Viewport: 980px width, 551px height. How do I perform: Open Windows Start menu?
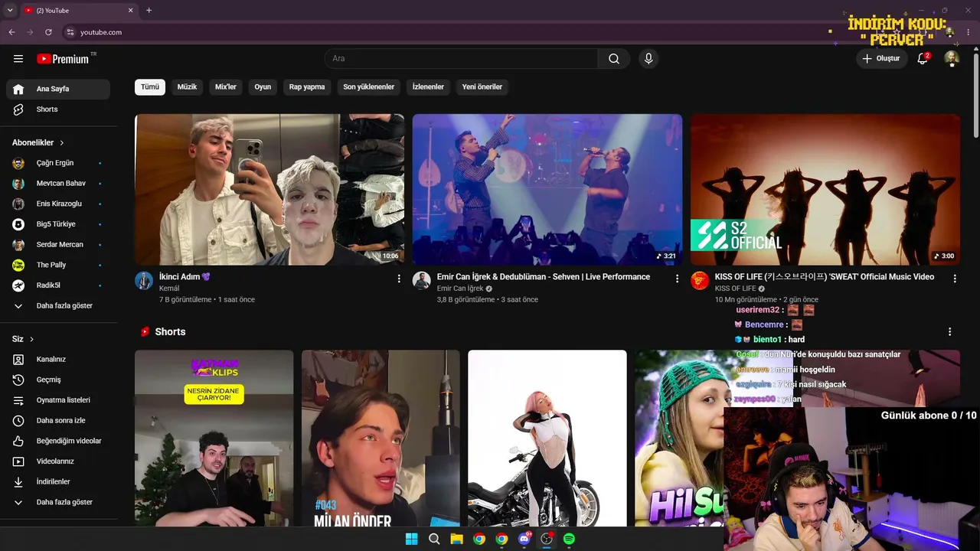(x=411, y=539)
